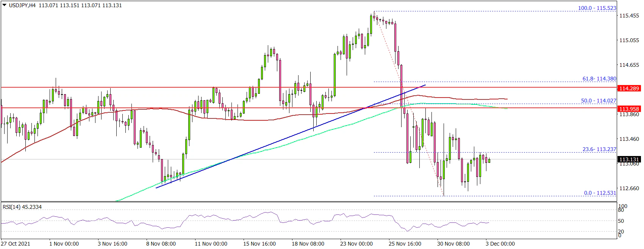Select the 23.6 - 113.237 Fibonacci label

599,149
